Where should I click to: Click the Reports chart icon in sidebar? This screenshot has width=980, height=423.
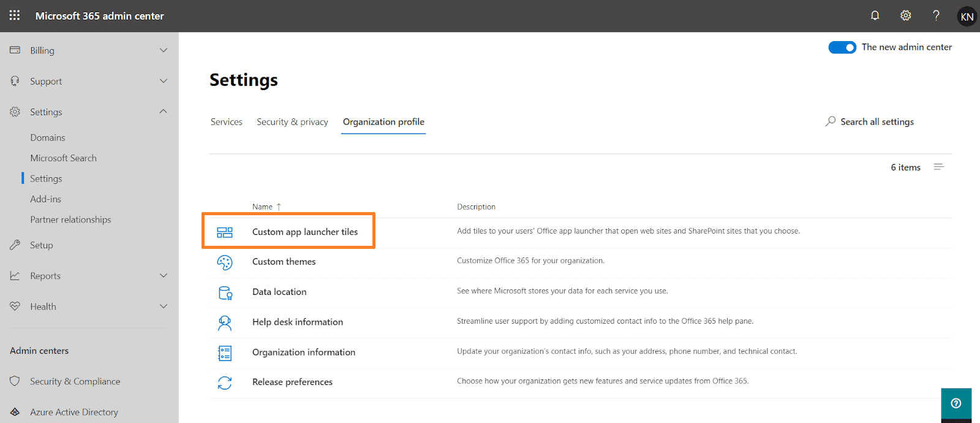coord(15,275)
